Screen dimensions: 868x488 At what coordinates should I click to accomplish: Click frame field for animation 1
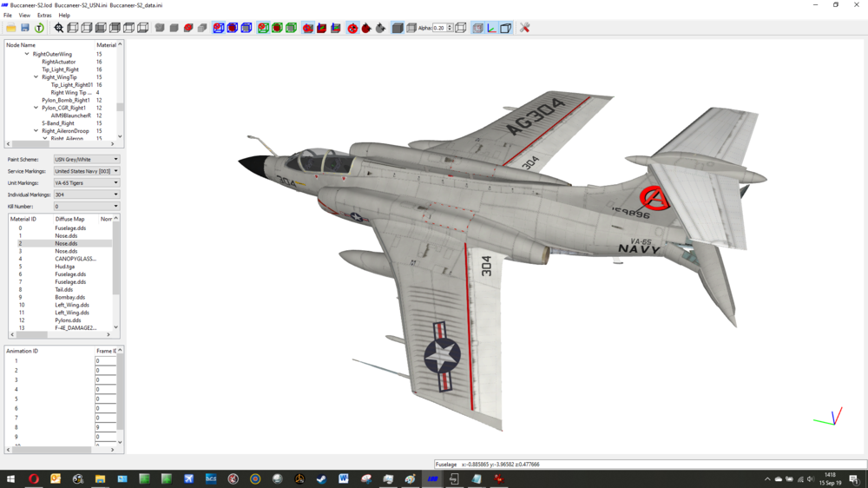tap(105, 360)
